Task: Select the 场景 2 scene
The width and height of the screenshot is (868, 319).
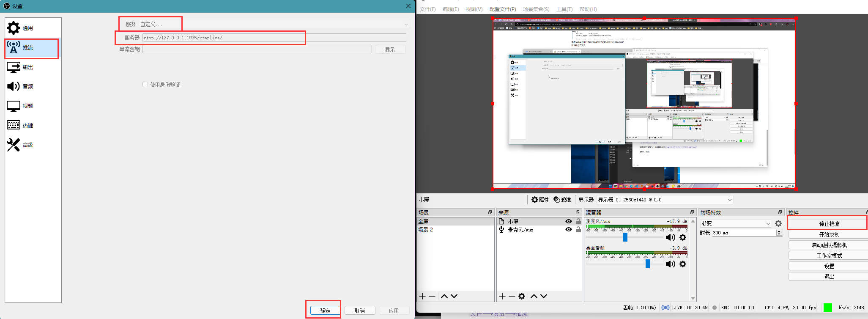Action: (456, 230)
